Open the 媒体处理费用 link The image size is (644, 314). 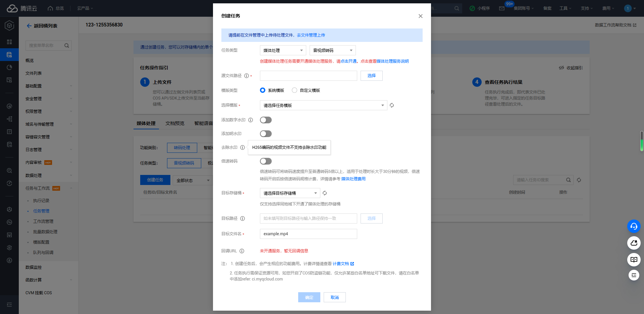[x=353, y=179]
